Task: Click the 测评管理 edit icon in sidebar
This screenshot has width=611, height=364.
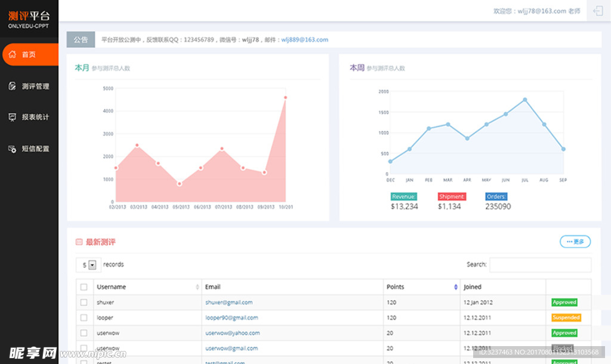Action: pos(13,86)
